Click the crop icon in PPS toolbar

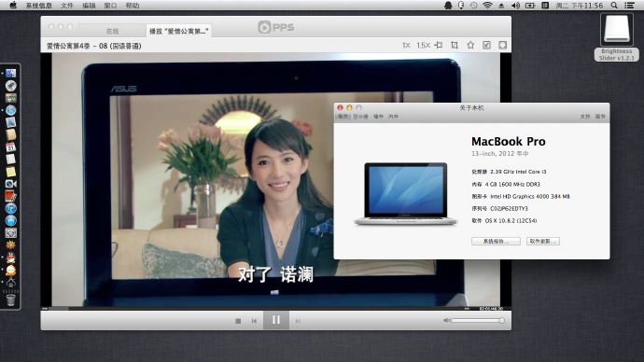455,45
